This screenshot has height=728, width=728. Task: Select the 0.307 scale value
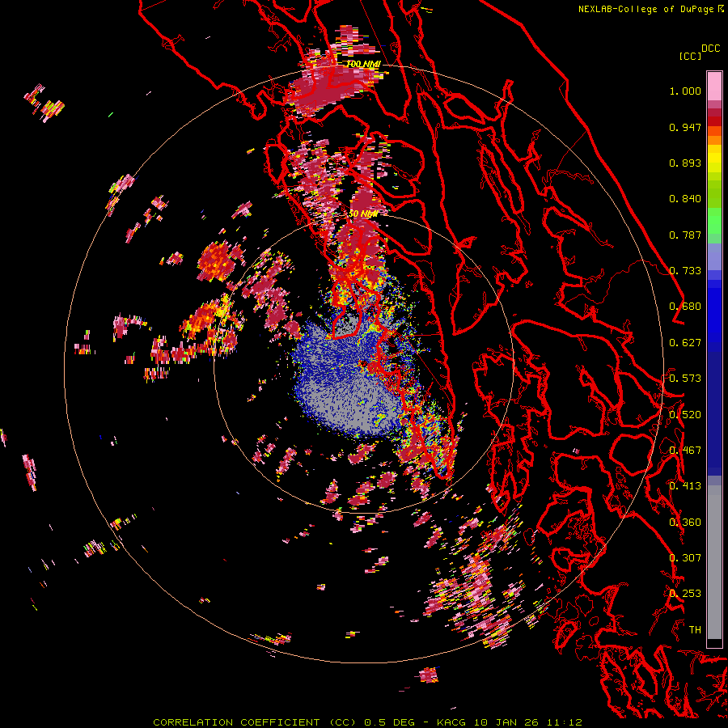(x=685, y=558)
